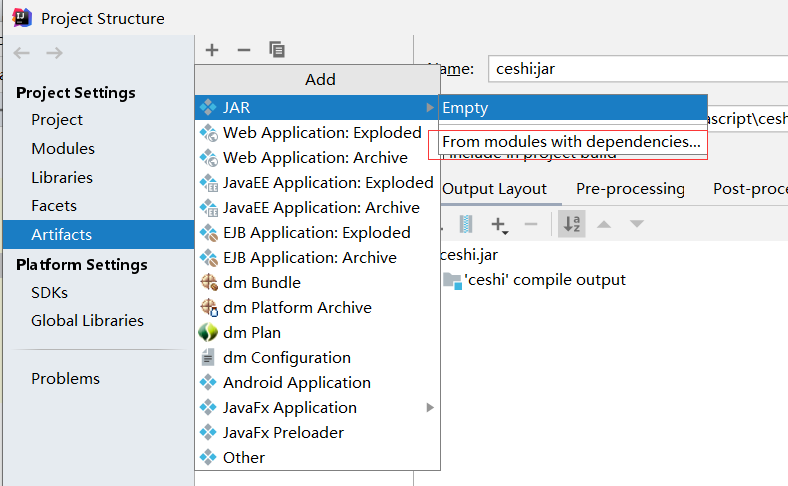Click the green dm Plan icon

208,333
